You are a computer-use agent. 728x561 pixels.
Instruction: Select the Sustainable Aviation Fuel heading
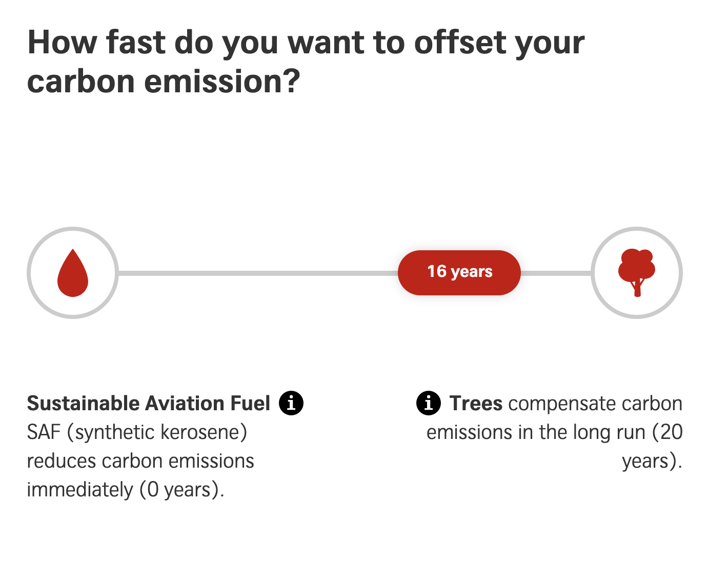point(149,404)
